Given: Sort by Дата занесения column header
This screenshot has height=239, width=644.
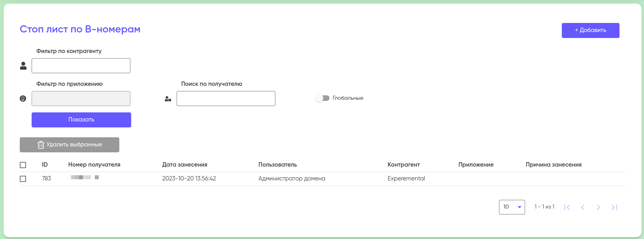Looking at the screenshot, I should (x=185, y=165).
